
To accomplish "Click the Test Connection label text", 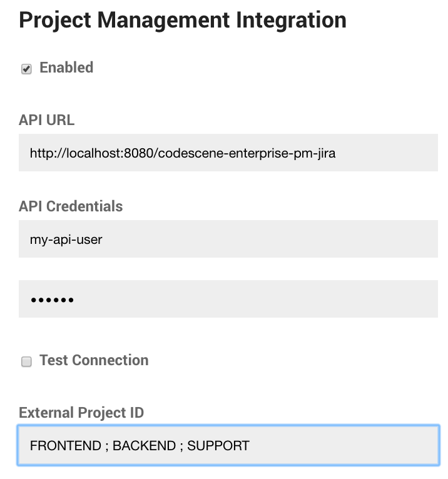I will pyautogui.click(x=94, y=360).
